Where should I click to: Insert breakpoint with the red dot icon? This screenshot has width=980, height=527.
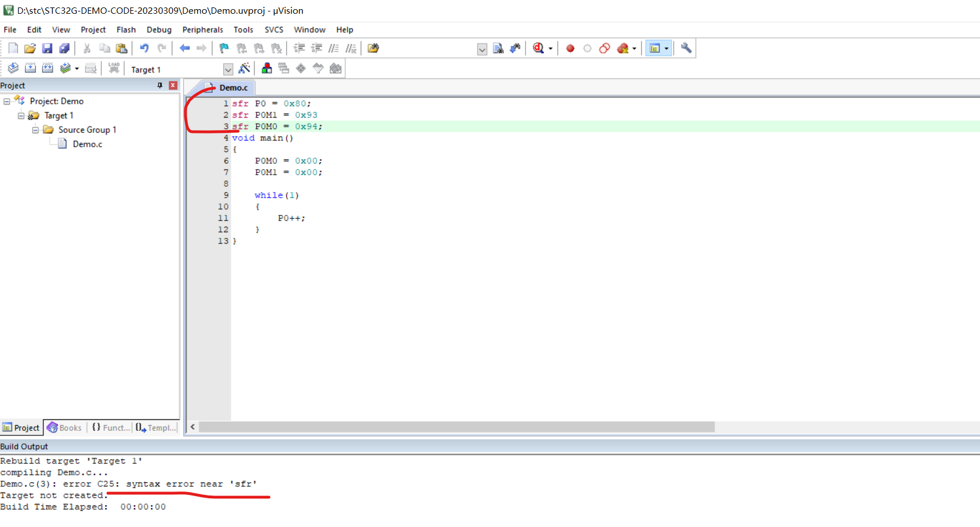tap(570, 49)
